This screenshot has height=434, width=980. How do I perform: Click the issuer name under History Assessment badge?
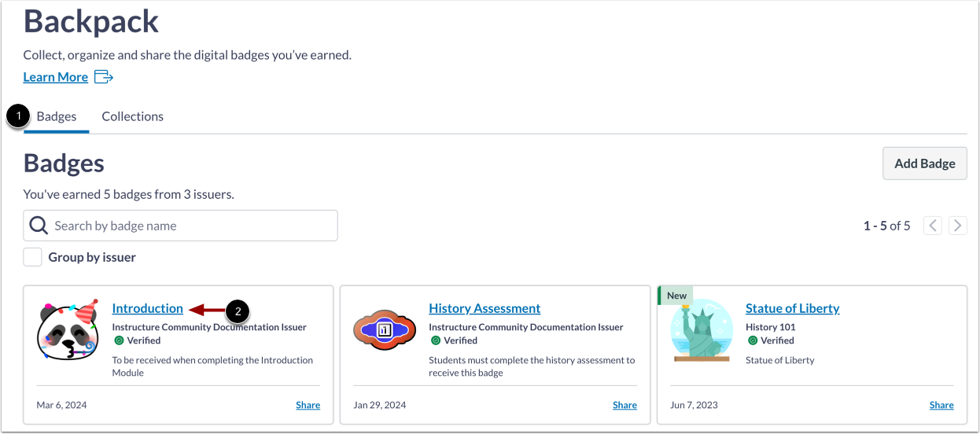[526, 327]
